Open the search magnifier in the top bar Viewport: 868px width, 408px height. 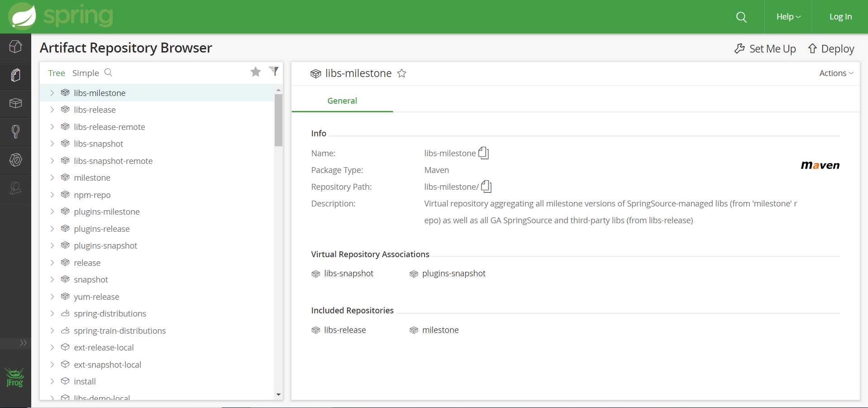pos(741,17)
